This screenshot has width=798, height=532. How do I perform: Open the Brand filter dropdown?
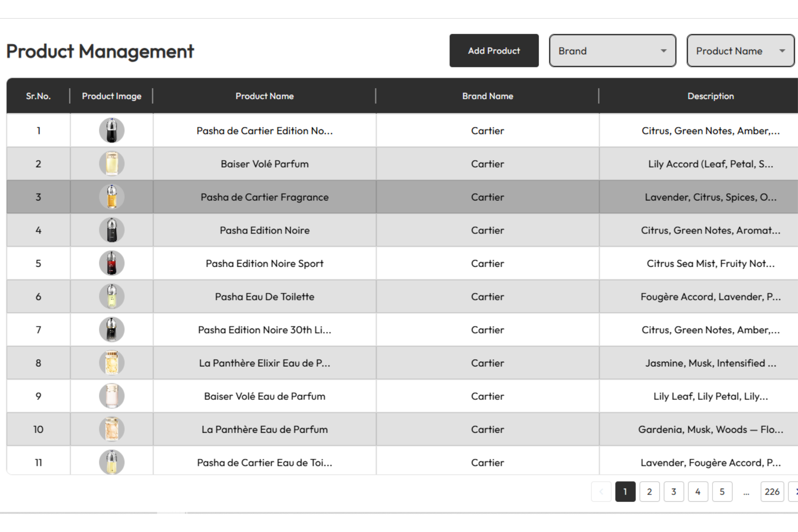point(613,51)
